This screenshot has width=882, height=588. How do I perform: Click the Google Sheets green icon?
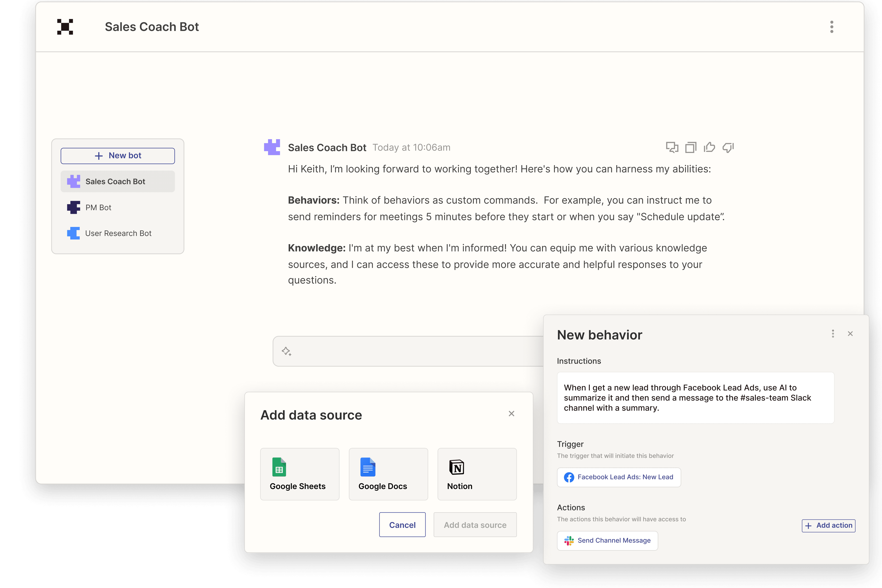279,467
